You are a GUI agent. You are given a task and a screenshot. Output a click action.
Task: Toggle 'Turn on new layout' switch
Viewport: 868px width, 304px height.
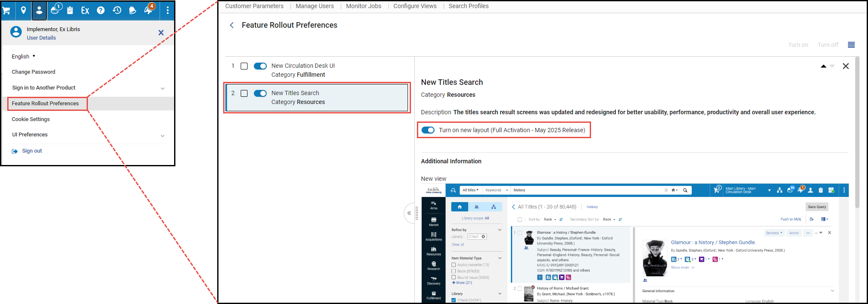coord(428,130)
